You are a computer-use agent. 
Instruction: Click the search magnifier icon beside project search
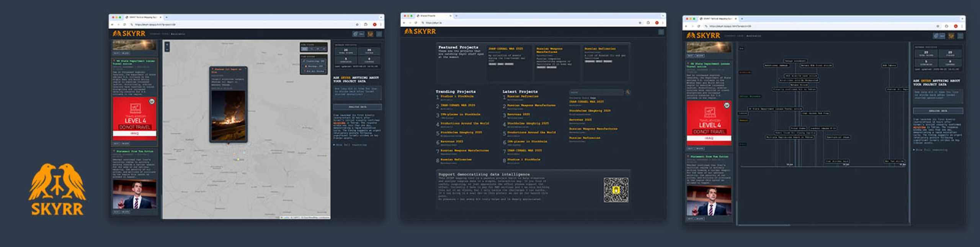(628, 92)
